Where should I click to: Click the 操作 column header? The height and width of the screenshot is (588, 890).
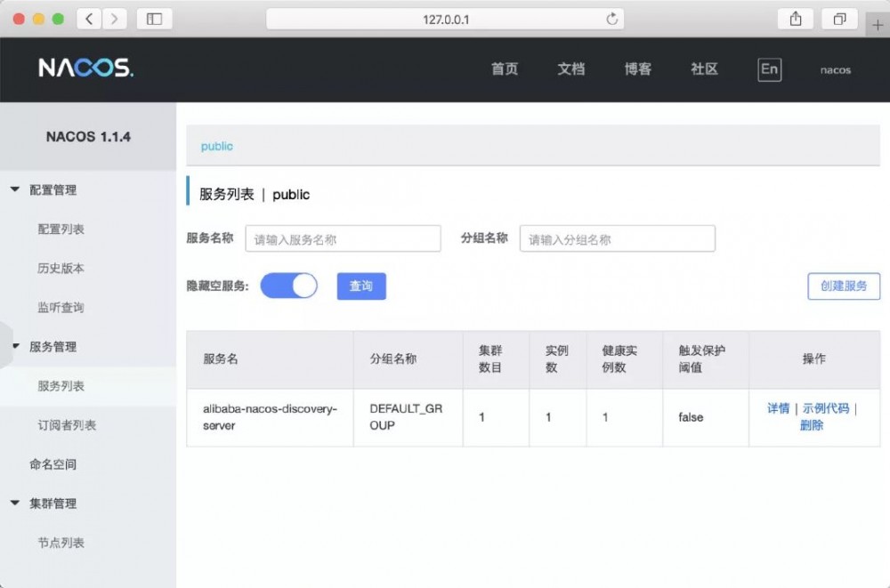[814, 359]
